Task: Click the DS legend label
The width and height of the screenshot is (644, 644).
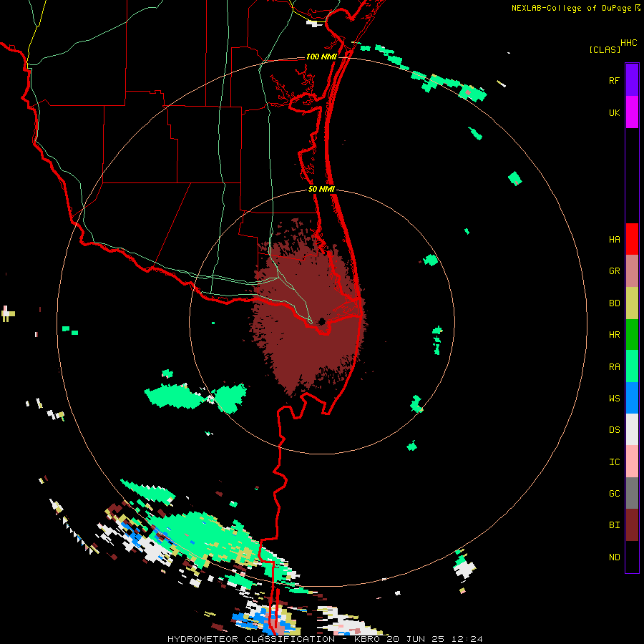Action: [614, 429]
